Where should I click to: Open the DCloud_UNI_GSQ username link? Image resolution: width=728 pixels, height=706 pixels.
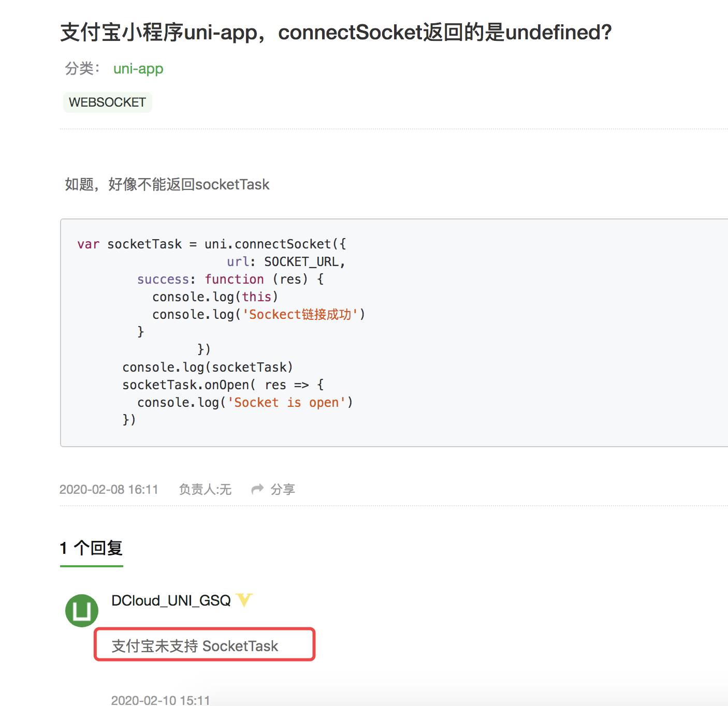click(x=171, y=600)
